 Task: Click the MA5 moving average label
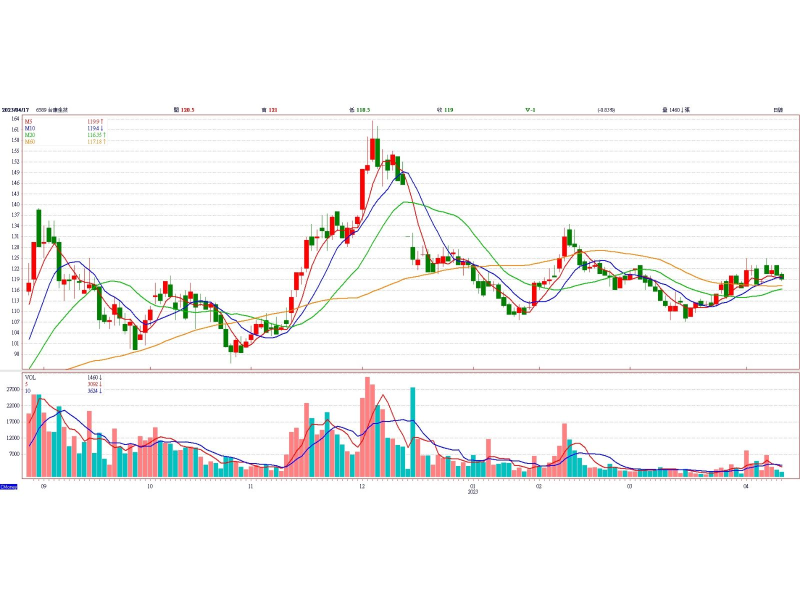29,122
